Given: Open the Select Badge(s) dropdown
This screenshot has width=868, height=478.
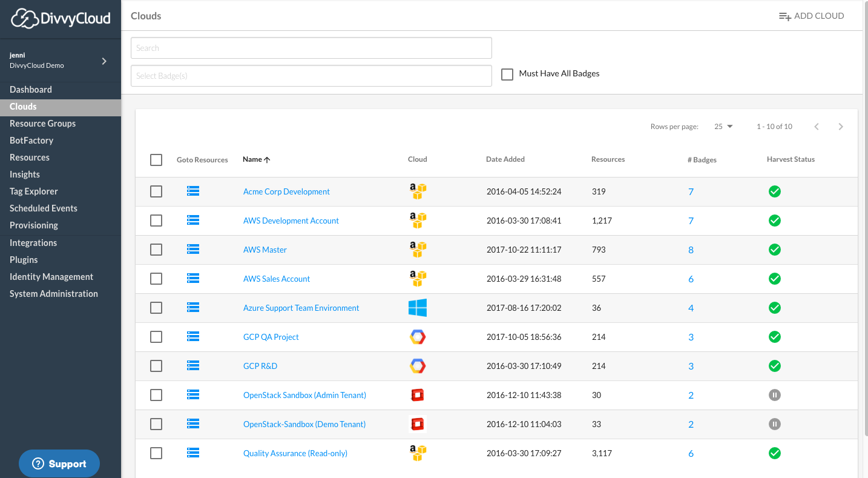Looking at the screenshot, I should [x=311, y=76].
